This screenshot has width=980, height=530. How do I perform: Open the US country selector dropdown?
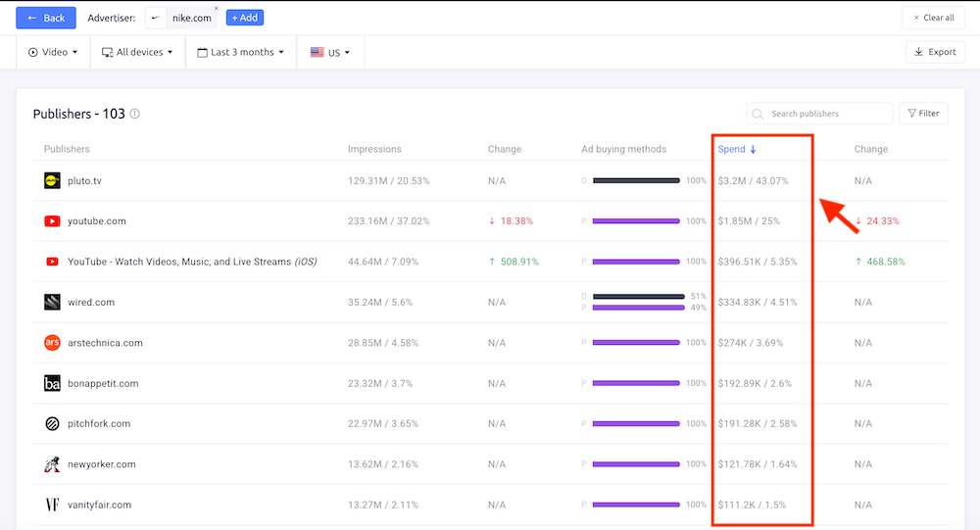(x=330, y=52)
